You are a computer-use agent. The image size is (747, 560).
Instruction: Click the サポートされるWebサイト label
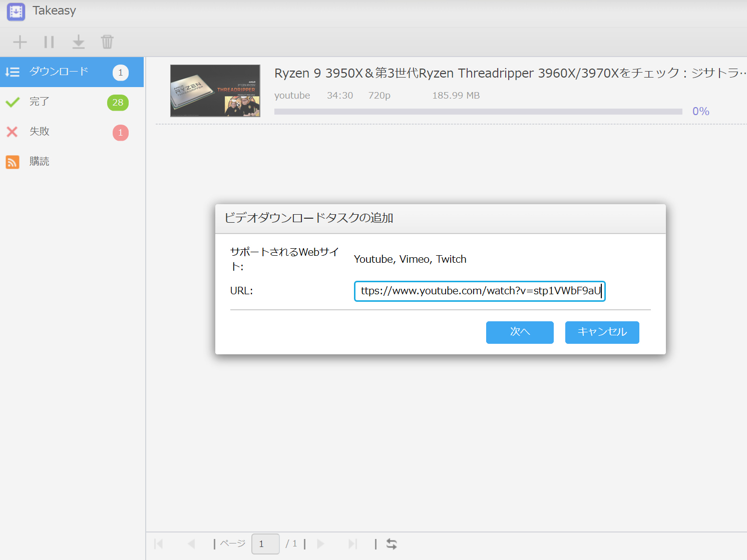pyautogui.click(x=284, y=259)
